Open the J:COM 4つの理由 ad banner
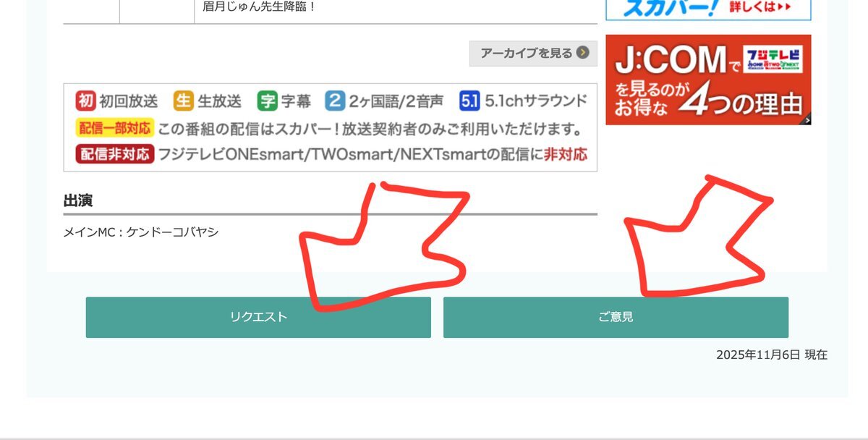The image size is (868, 440). (x=708, y=80)
